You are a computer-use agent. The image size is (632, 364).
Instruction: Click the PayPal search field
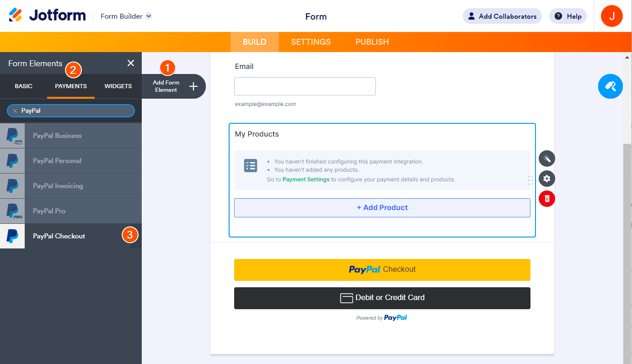[71, 111]
